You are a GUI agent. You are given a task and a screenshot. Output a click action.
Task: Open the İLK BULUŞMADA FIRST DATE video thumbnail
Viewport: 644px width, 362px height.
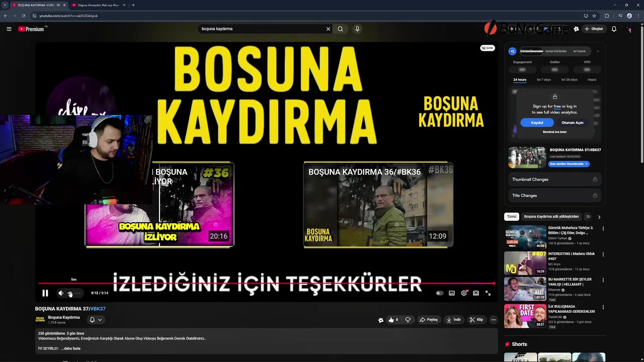[x=525, y=316]
